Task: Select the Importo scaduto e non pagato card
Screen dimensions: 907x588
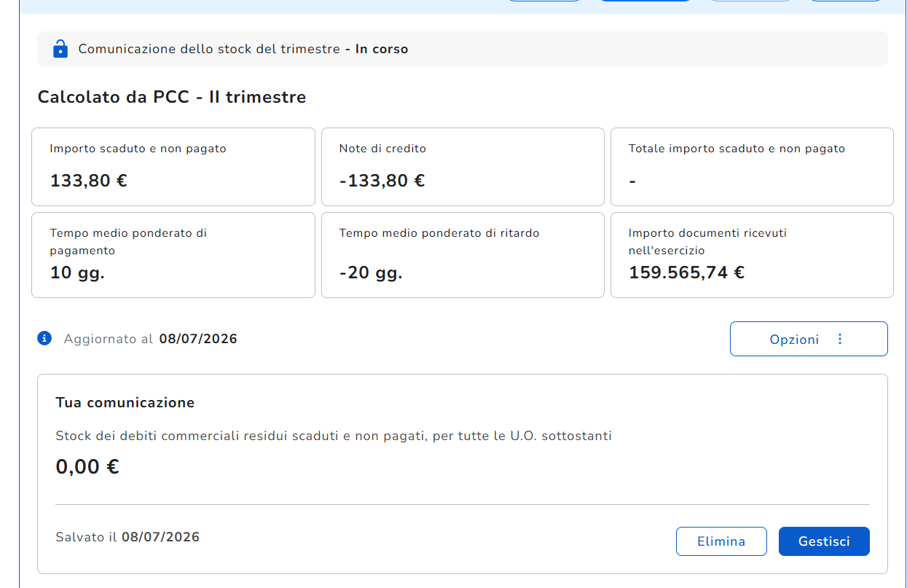Action: [173, 167]
